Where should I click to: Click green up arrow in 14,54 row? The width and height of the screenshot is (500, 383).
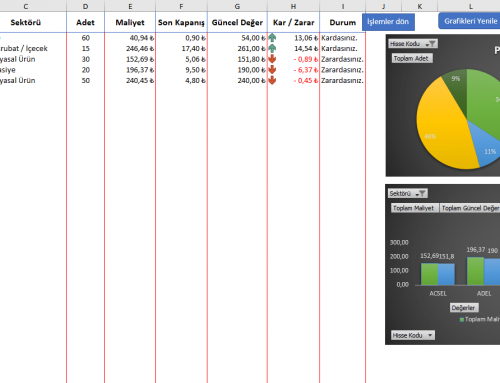[272, 48]
